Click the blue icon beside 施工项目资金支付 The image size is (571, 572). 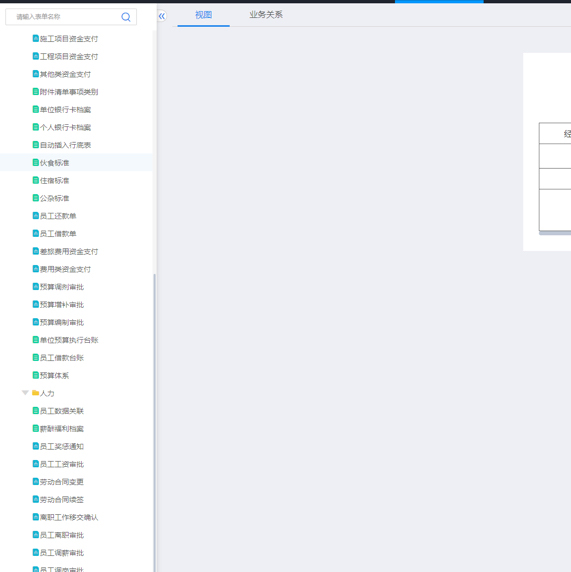pos(36,38)
